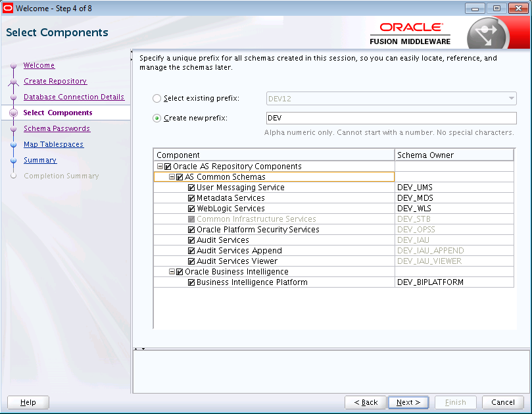
Task: Toggle the Oracle Platform Security Services checkbox
Action: pos(191,230)
